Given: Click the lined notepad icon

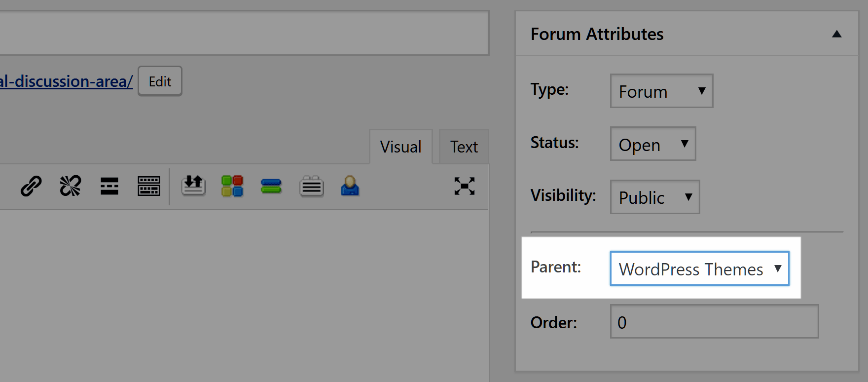Looking at the screenshot, I should (312, 187).
